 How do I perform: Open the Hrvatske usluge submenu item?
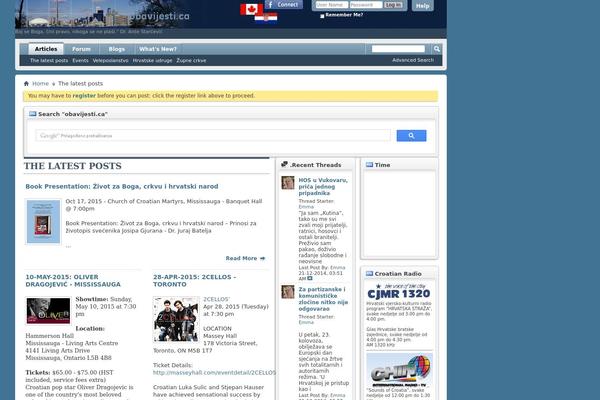152,60
